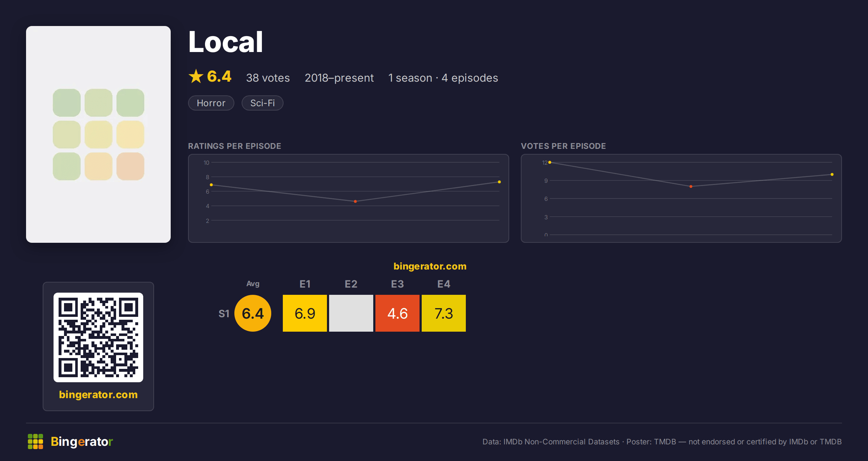This screenshot has width=868, height=461.
Task: Click first yellow point in ratings chart
Action: pyautogui.click(x=211, y=185)
